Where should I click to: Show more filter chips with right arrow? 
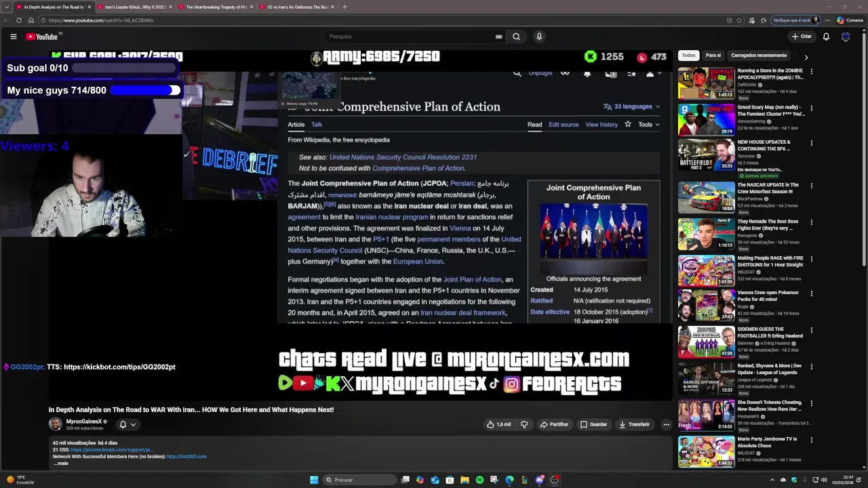(806, 58)
